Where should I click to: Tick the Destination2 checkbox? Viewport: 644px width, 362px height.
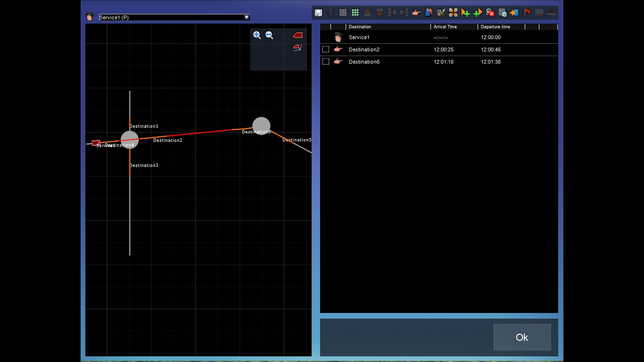(x=326, y=49)
